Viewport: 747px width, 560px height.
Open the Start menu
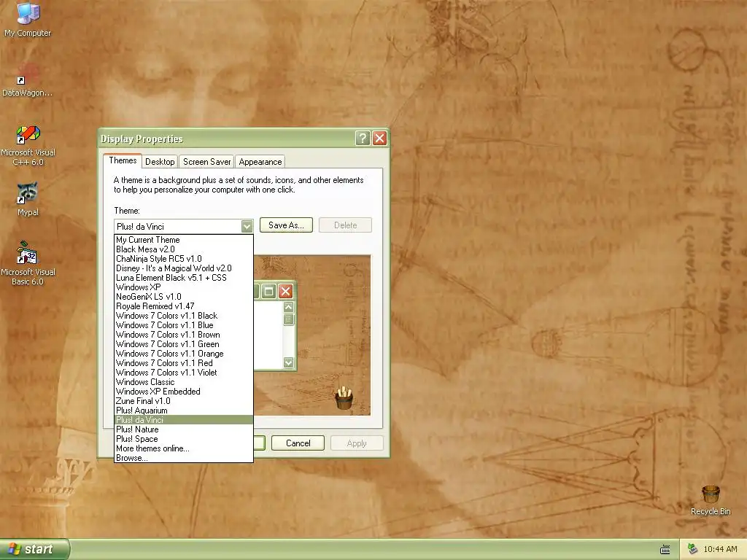[34, 549]
